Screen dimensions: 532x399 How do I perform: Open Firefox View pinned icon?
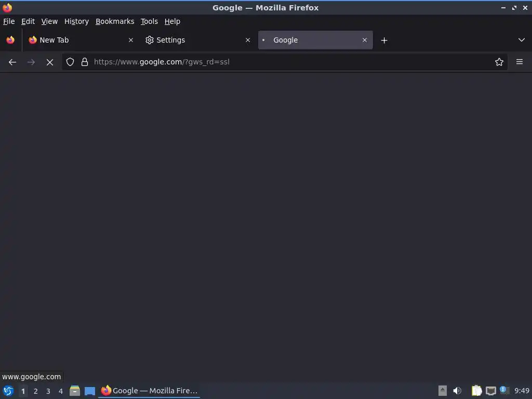point(10,40)
